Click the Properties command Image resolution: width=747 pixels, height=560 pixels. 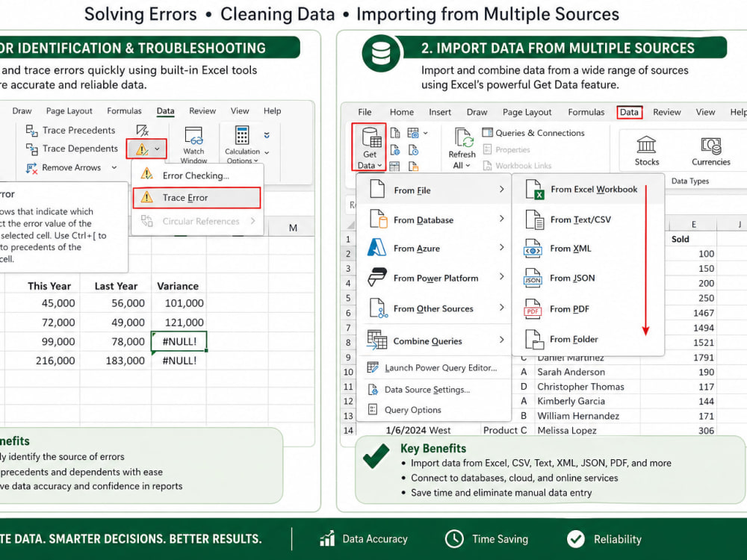pos(506,149)
